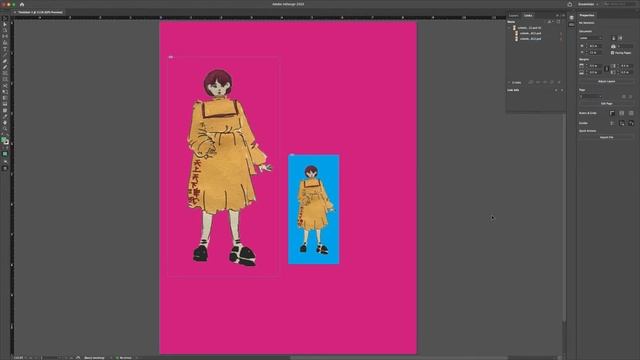
Task: Click the Adjust Layout button
Action: coord(607,82)
